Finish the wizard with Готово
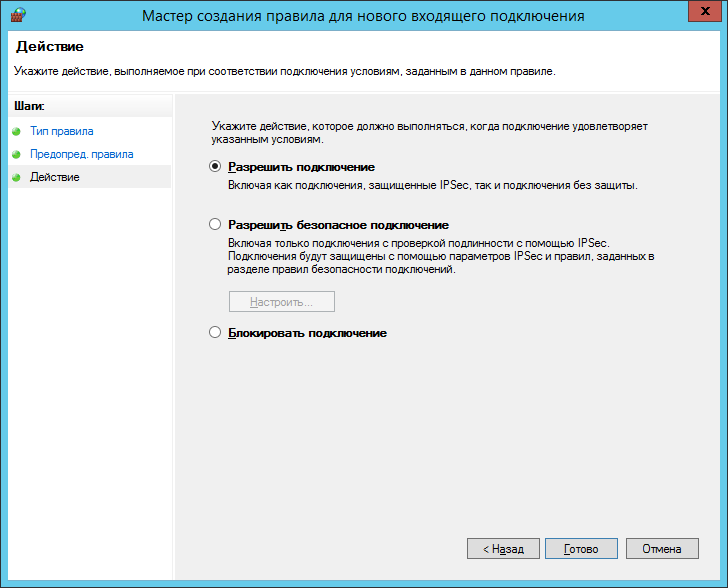728x588 pixels. coord(581,549)
